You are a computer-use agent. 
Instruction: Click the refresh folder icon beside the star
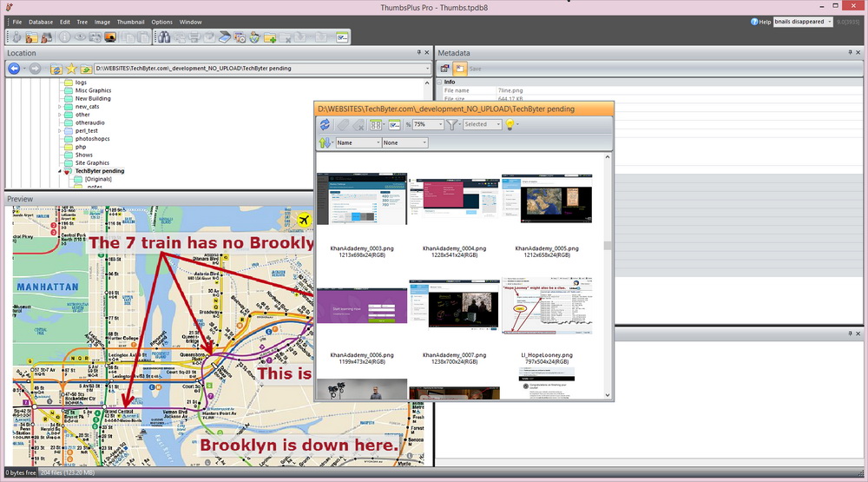point(56,69)
